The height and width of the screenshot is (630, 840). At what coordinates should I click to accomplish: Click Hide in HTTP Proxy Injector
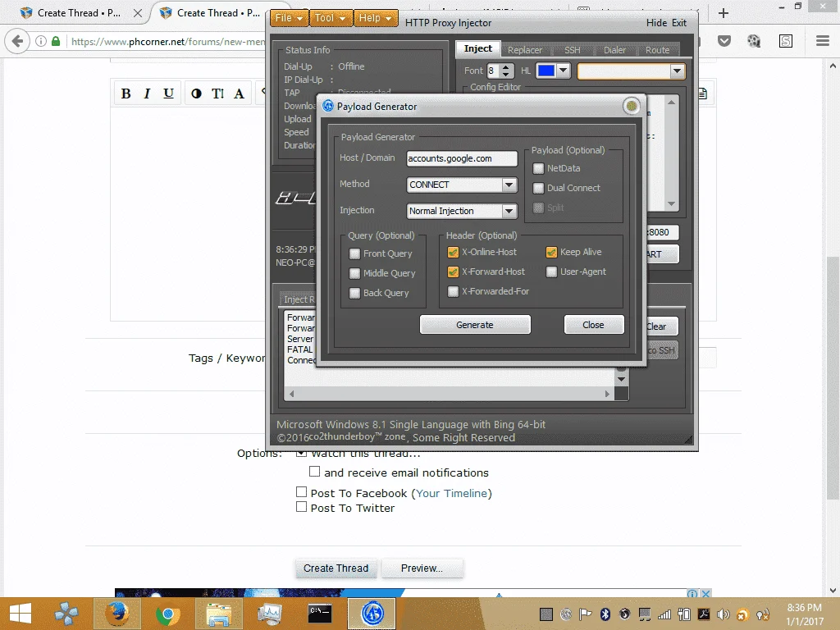click(656, 22)
